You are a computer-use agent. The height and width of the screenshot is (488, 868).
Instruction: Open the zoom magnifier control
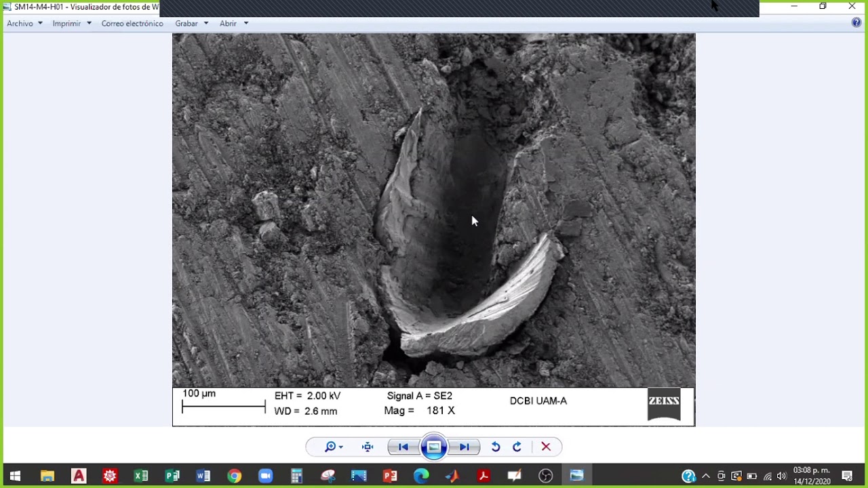point(330,447)
